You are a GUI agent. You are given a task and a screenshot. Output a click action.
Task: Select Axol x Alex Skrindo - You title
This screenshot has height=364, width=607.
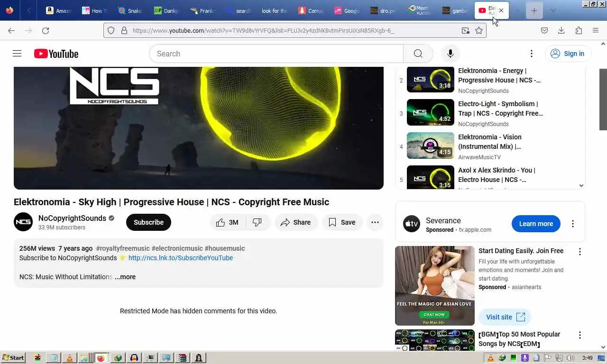(x=497, y=175)
